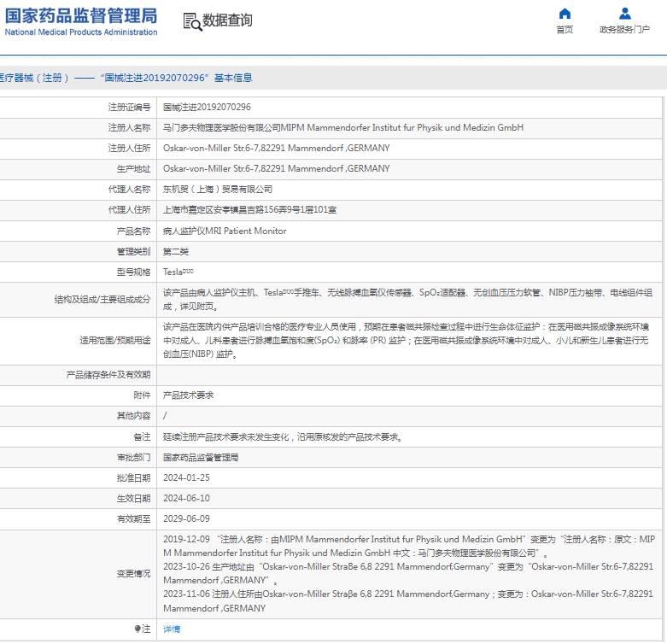Click the 2023-10-26 生产地址 change entry
667x644 pixels.
pyautogui.click(x=408, y=573)
